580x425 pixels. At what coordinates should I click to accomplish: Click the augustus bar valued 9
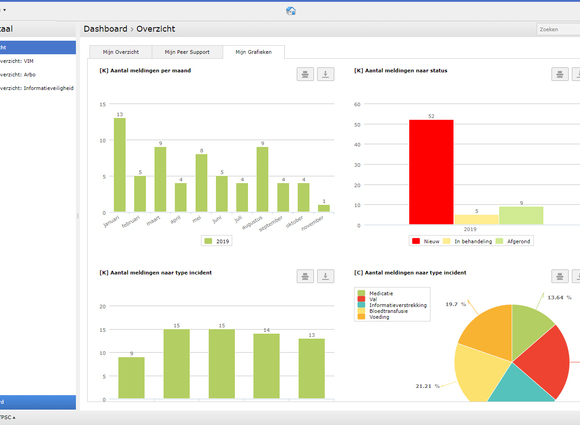(262, 179)
